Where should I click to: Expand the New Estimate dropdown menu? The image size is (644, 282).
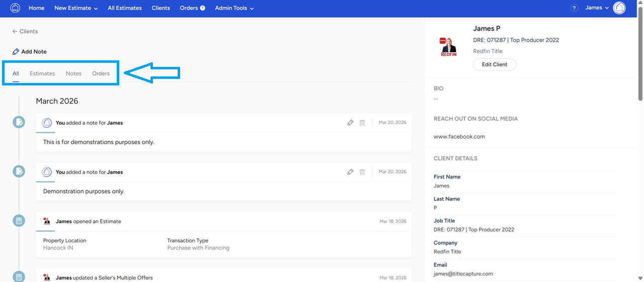click(x=76, y=8)
